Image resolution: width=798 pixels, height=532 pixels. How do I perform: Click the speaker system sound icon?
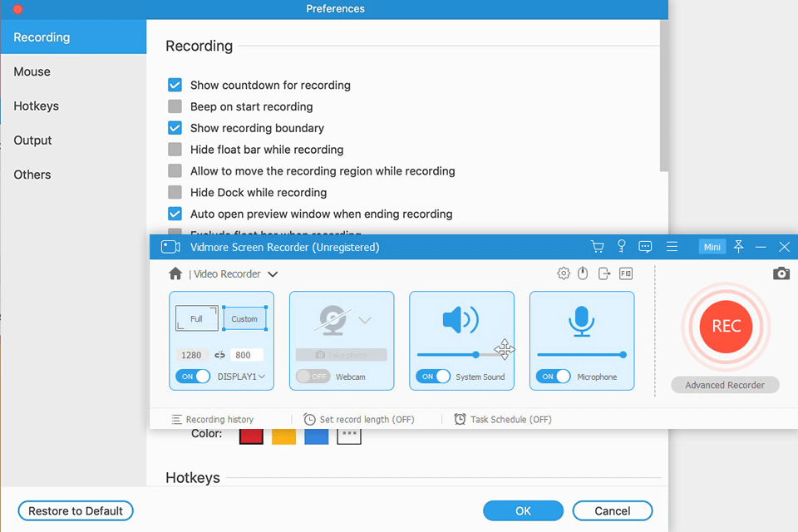coord(461,320)
